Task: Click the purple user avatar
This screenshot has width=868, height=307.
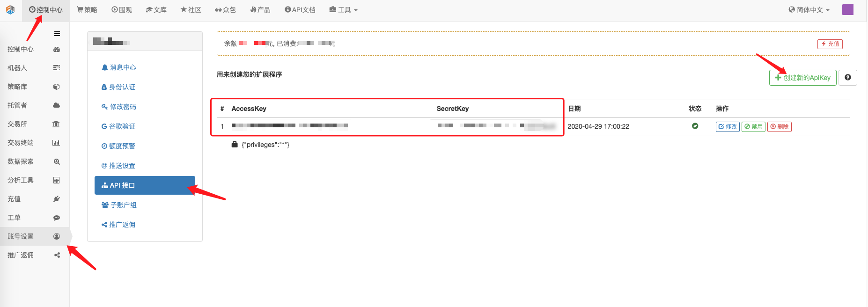Action: click(848, 9)
